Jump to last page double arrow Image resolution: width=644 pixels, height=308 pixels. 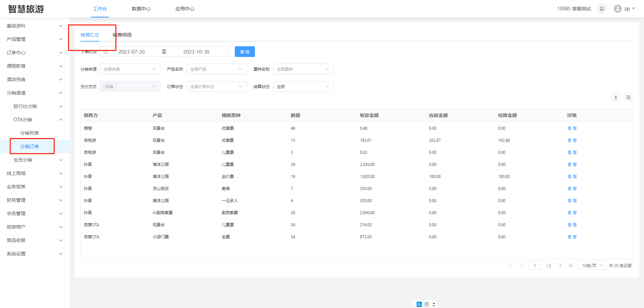571,265
